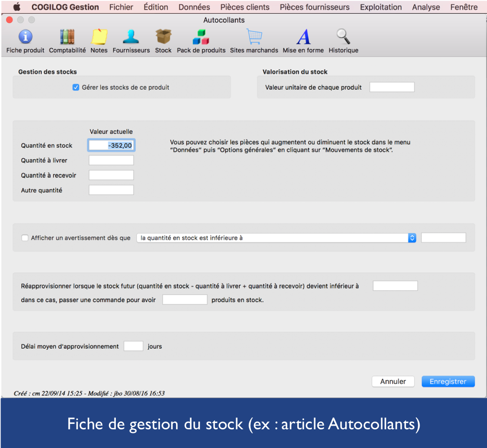Click the Autre quantité field
487x448 pixels.
[x=111, y=190]
